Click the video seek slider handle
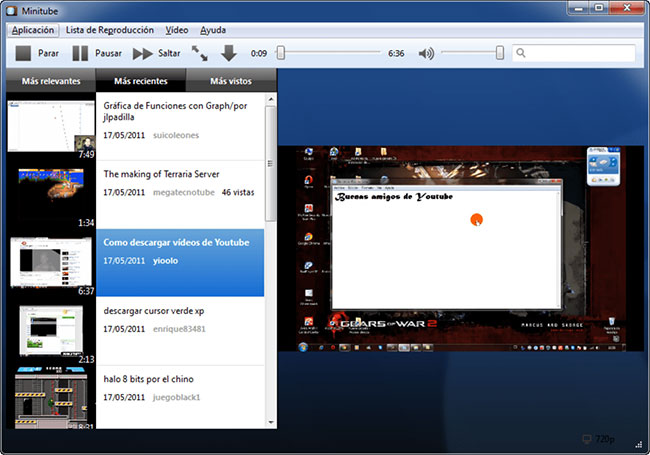The height and width of the screenshot is (455, 650). 281,53
